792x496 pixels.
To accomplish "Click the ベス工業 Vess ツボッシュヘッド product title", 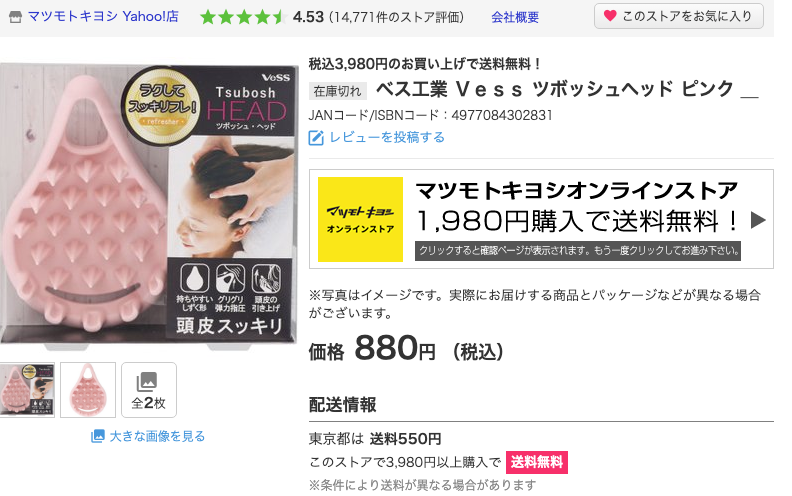I will (x=567, y=89).
